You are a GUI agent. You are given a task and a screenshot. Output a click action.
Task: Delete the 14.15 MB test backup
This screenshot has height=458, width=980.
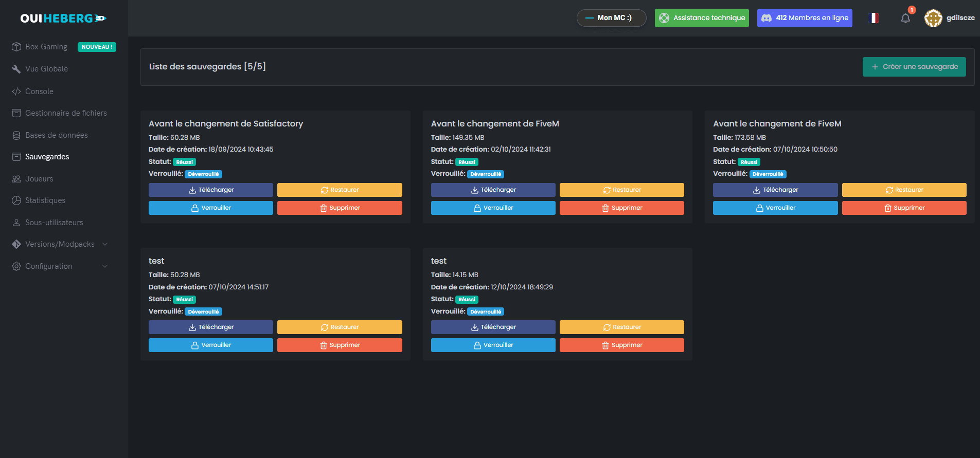point(622,345)
